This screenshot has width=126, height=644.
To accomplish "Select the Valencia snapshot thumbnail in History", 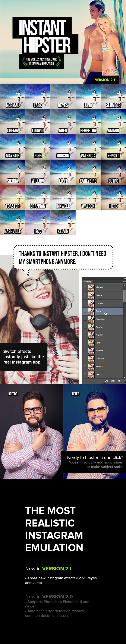I will click(91, 358).
